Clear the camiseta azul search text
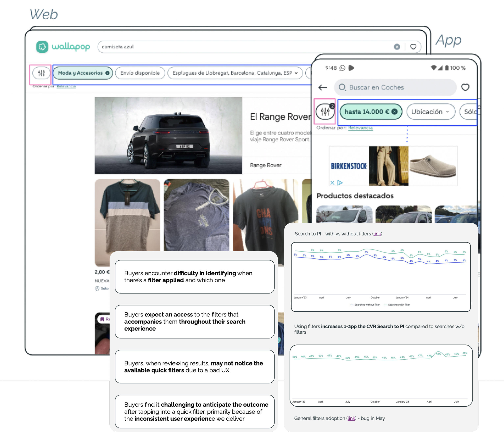The width and height of the screenshot is (504, 432). tap(397, 47)
